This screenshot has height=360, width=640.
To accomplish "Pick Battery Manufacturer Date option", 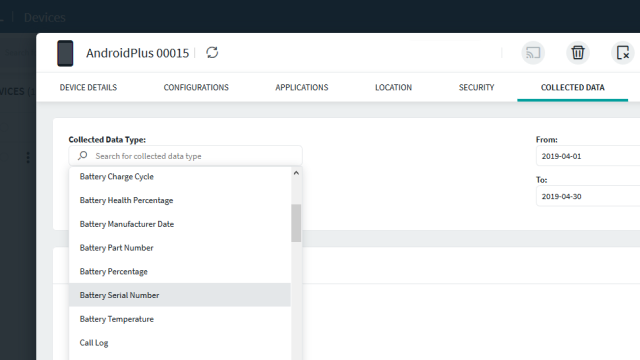I will pos(180,224).
